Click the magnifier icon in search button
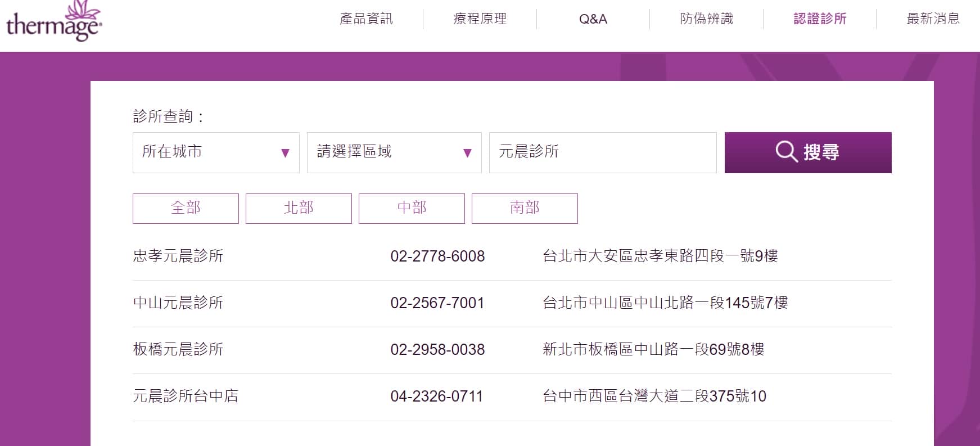 point(787,152)
